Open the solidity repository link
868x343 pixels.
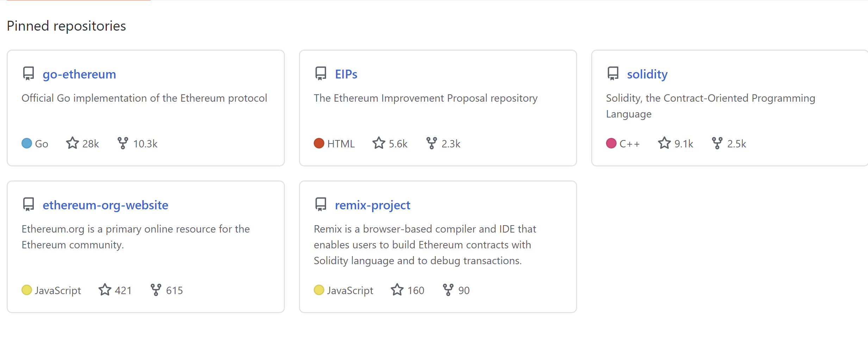[647, 74]
